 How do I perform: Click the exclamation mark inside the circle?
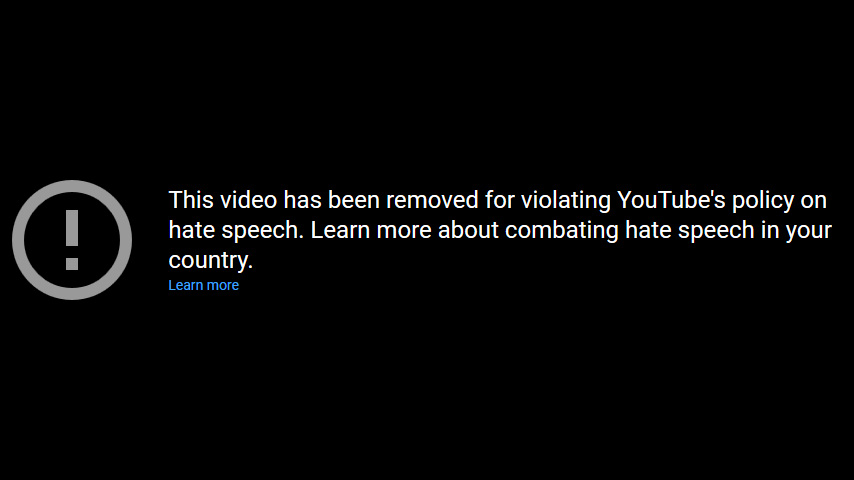pyautogui.click(x=72, y=240)
